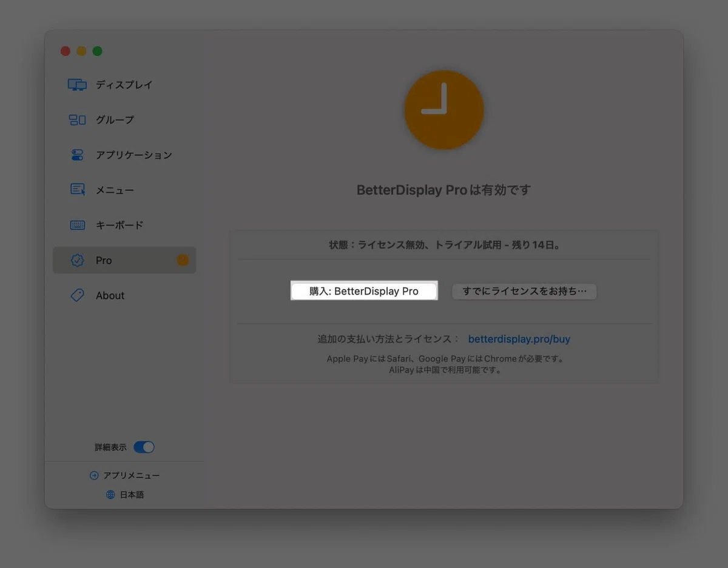Open the グループ section

coord(124,120)
